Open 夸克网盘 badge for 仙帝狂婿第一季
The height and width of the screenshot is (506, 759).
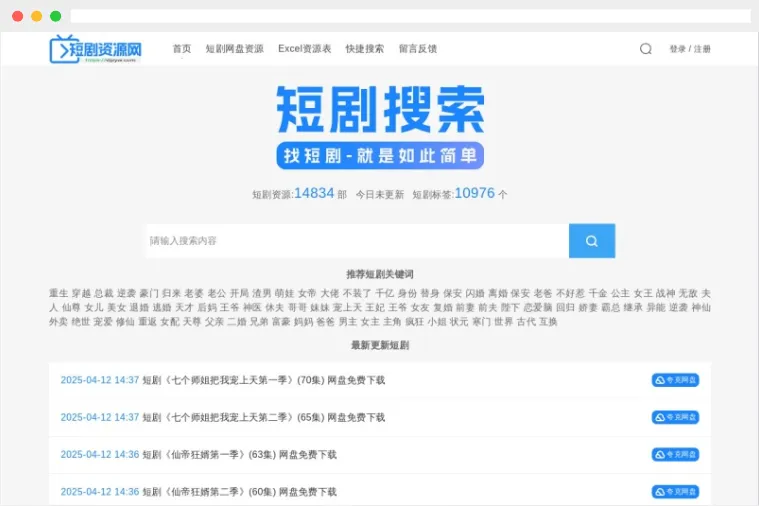675,455
